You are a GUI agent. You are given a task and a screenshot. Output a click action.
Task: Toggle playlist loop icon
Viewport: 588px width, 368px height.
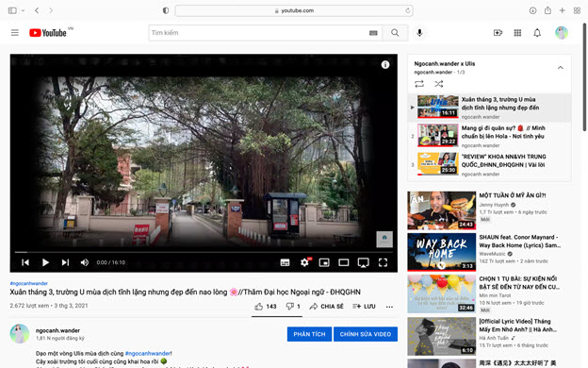[419, 84]
